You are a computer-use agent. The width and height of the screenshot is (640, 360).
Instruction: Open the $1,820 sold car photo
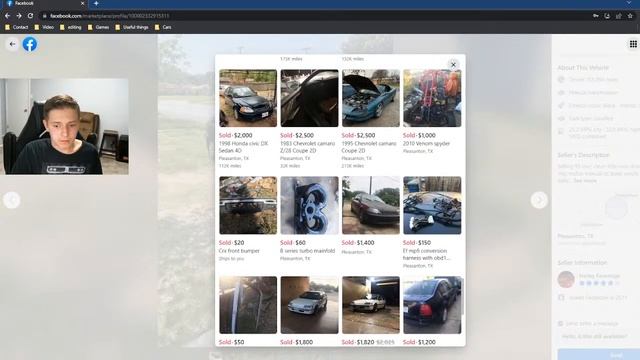click(371, 305)
